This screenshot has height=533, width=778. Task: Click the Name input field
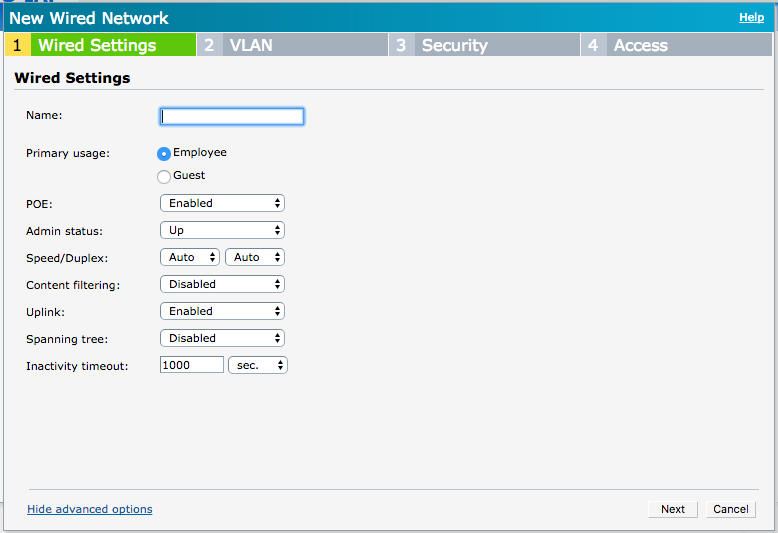coord(232,117)
